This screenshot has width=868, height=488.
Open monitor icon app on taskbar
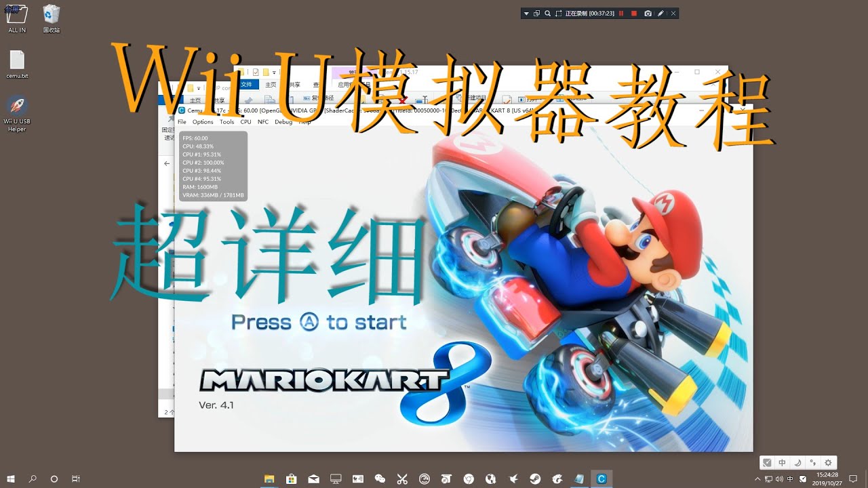coord(336,479)
